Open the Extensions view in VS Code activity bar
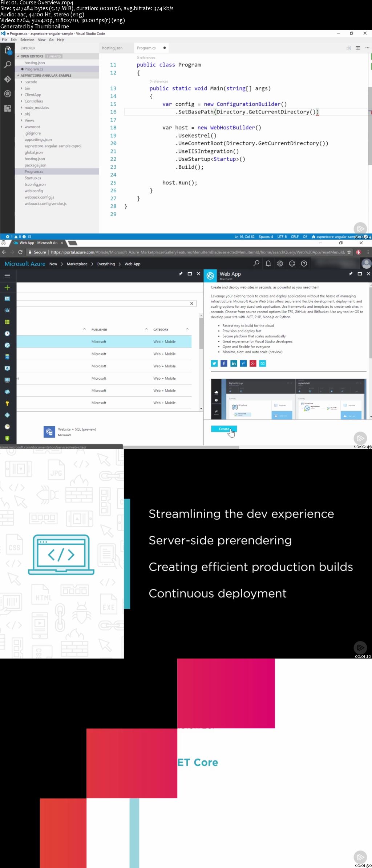 coord(7,108)
